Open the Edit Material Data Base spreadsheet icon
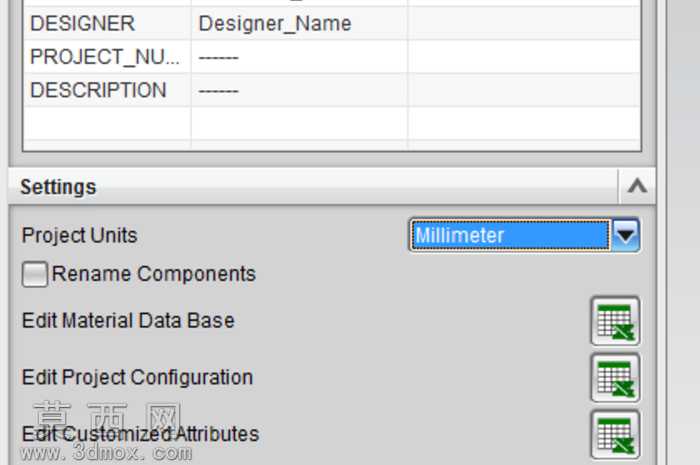This screenshot has width=700, height=465. [615, 321]
